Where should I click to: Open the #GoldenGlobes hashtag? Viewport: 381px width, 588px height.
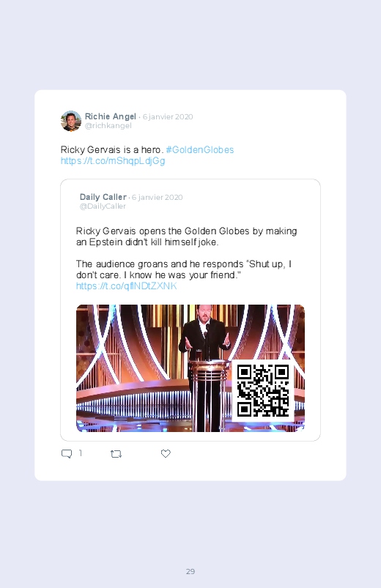200,149
